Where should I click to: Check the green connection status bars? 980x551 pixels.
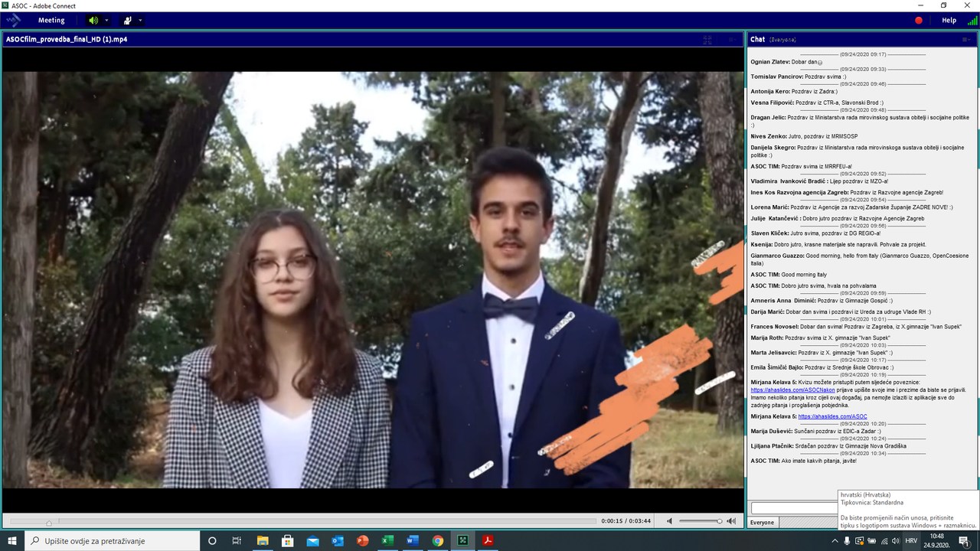pos(972,21)
